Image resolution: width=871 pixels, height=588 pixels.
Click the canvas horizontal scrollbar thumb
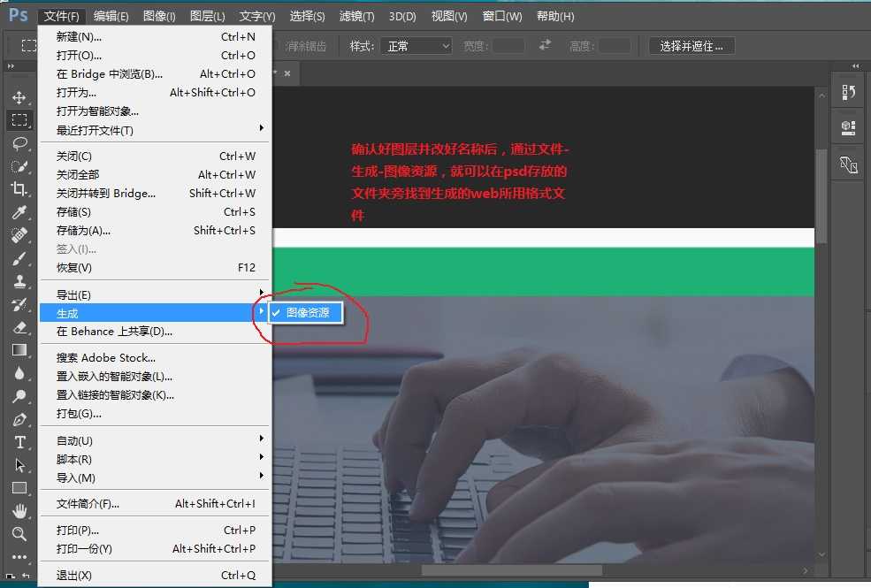(512, 571)
